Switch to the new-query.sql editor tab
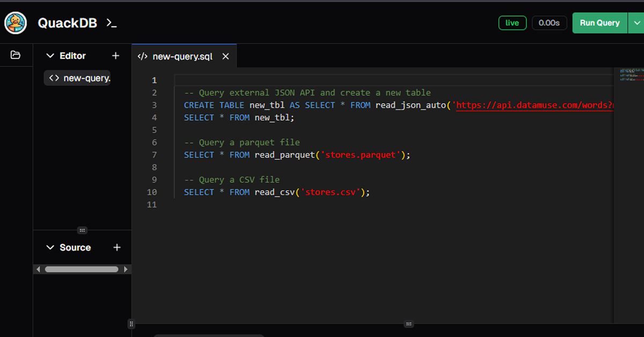The height and width of the screenshot is (337, 644). click(x=184, y=56)
